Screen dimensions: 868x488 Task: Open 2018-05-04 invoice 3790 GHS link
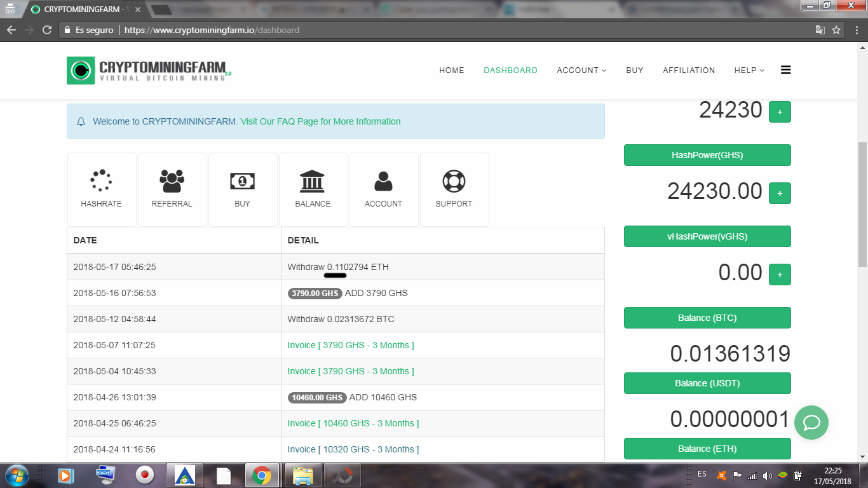click(x=351, y=371)
